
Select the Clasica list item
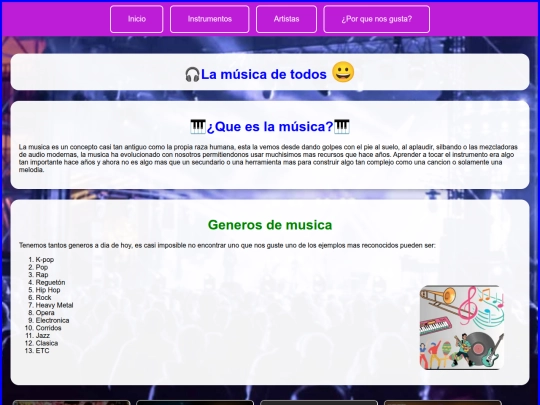[x=47, y=343]
